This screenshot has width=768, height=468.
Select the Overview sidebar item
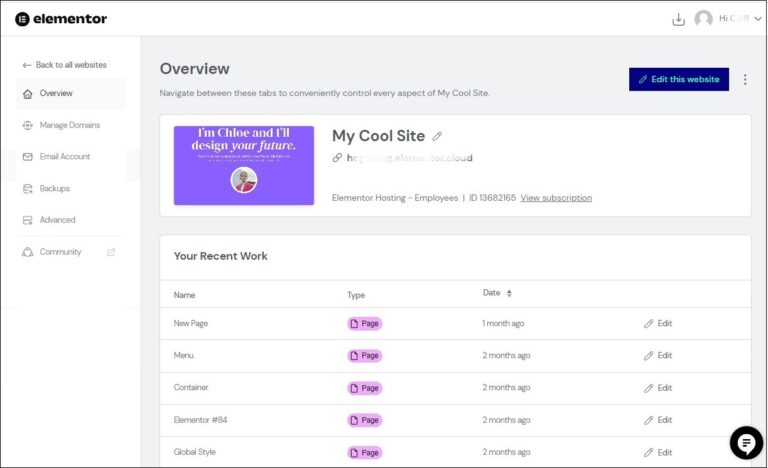[71, 93]
